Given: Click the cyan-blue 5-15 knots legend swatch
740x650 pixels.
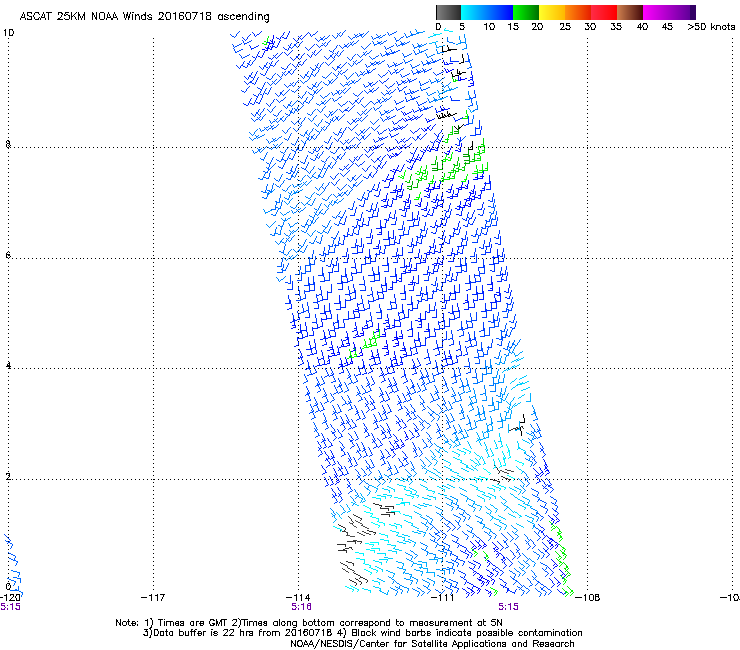Looking at the screenshot, I should point(487,12).
